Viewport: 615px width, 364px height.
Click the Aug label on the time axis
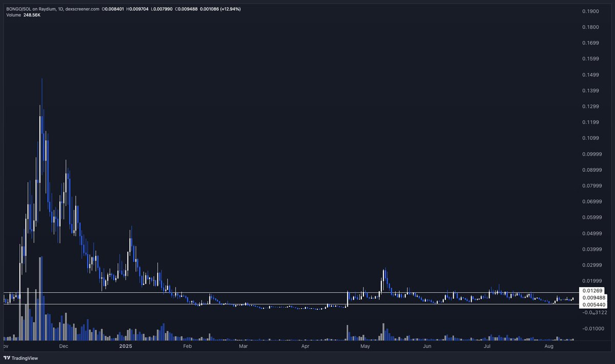click(548, 347)
